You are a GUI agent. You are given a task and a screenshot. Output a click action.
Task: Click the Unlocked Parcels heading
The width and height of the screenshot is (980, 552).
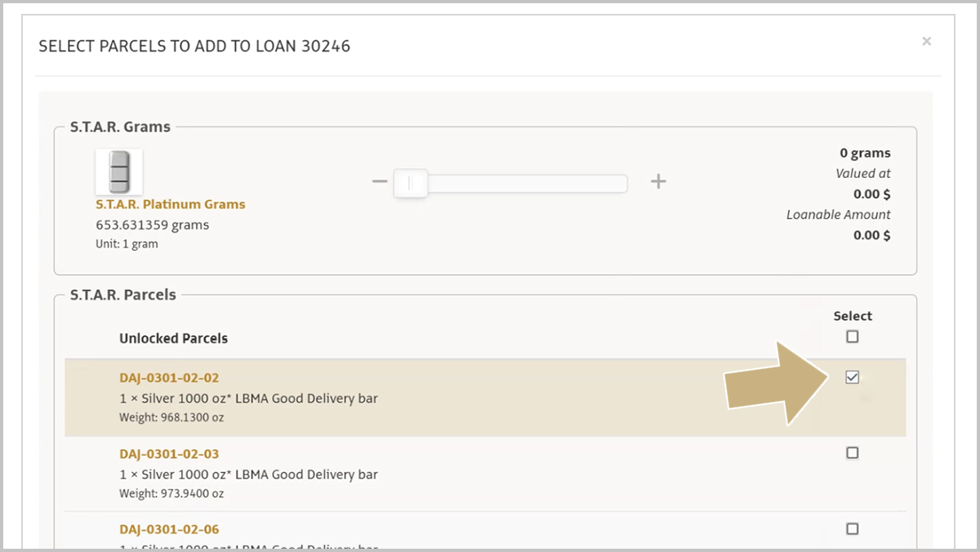tap(173, 338)
